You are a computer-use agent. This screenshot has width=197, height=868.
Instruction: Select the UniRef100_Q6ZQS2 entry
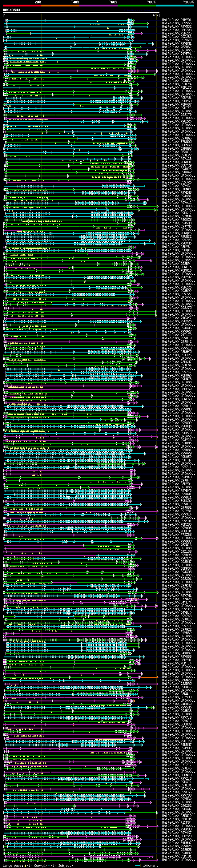[x=176, y=47]
